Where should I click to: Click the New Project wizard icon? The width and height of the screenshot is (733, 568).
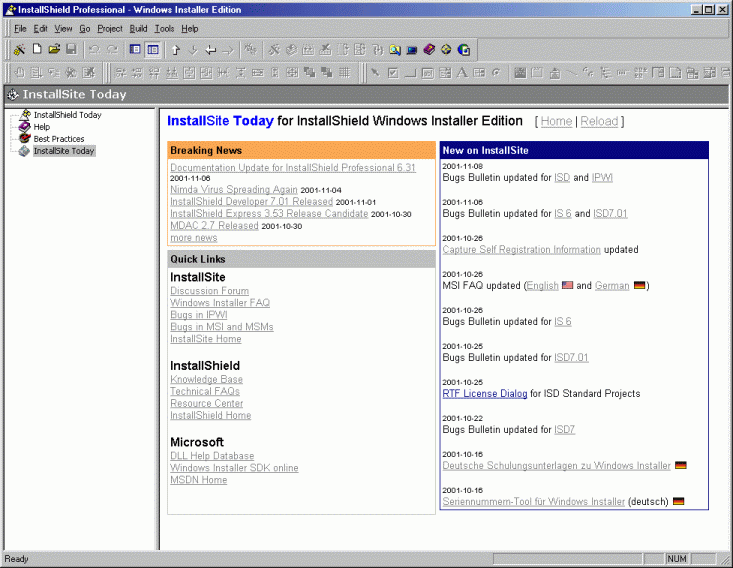coord(19,49)
